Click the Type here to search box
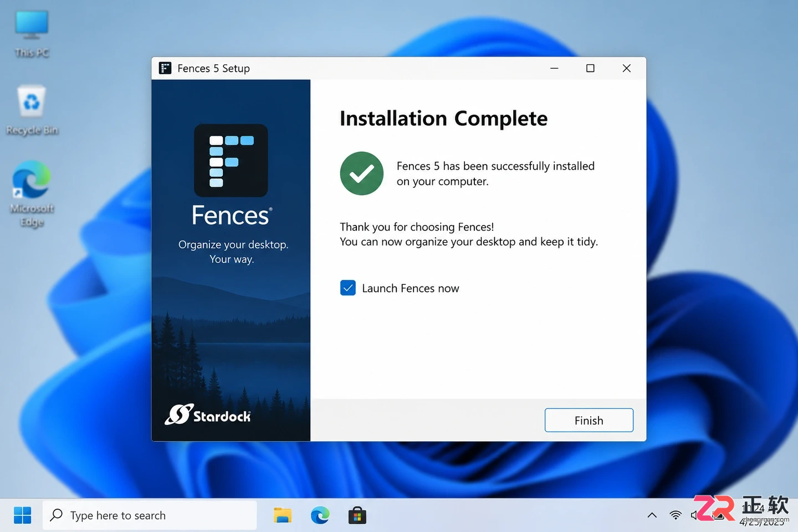 pyautogui.click(x=150, y=515)
